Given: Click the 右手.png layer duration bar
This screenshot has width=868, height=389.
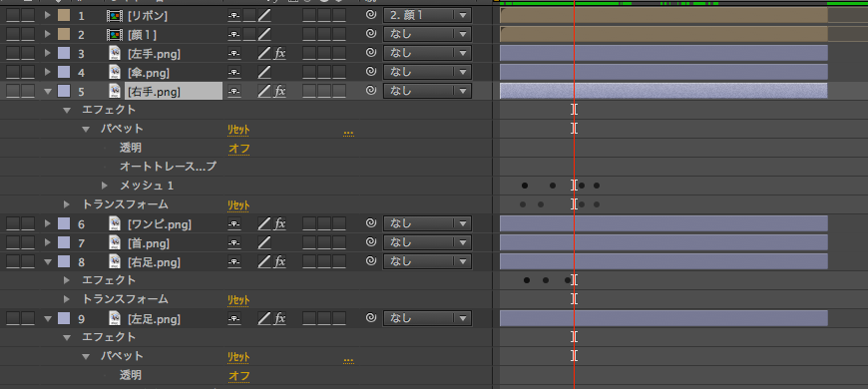Looking at the screenshot, I should (x=663, y=91).
